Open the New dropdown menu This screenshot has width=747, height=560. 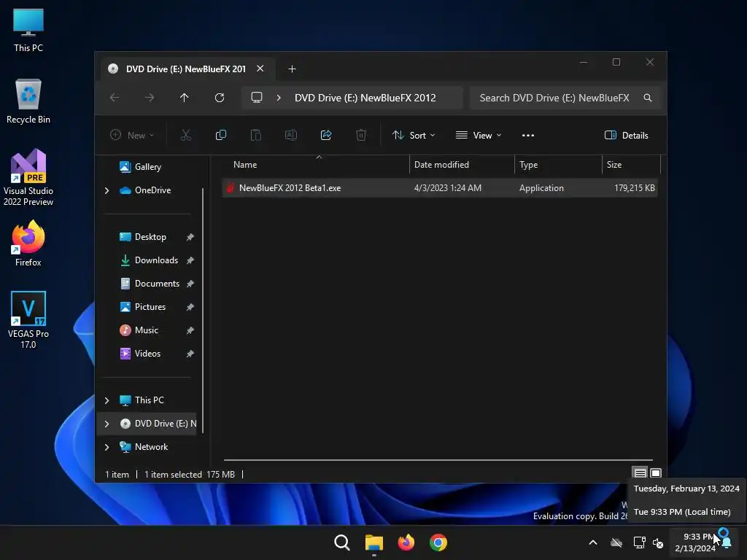tap(132, 135)
